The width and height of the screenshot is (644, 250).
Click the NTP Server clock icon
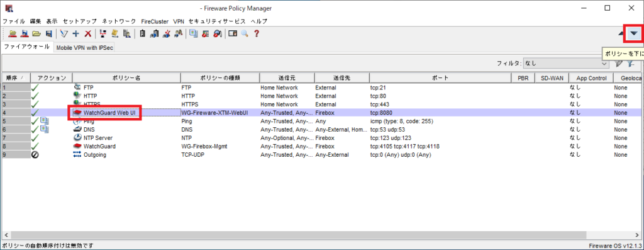77,138
